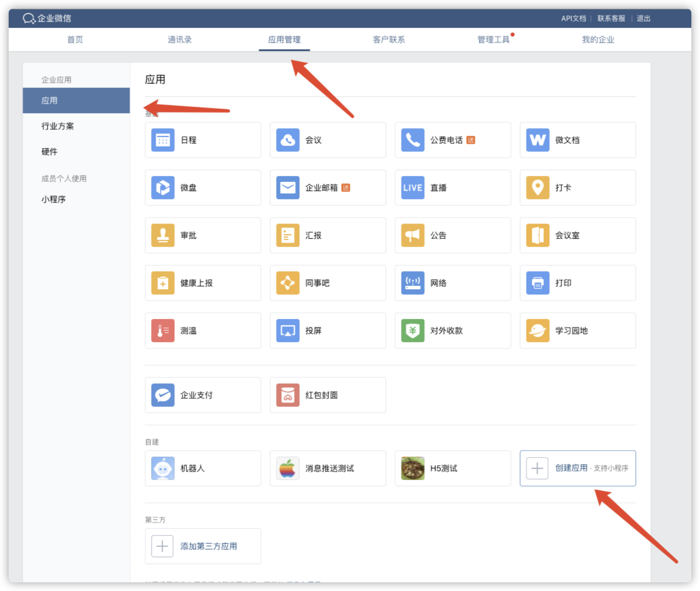Switch to the 通讯录 tab
Image resolution: width=700 pixels, height=591 pixels.
pos(180,39)
